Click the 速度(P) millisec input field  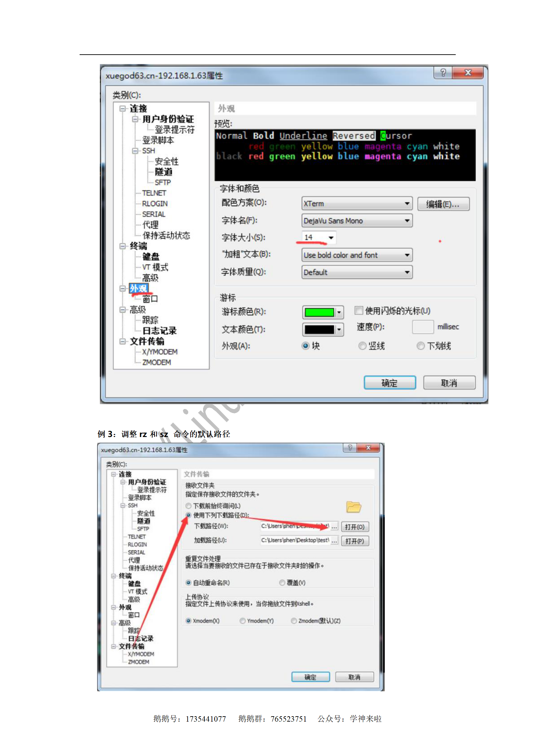point(423,327)
